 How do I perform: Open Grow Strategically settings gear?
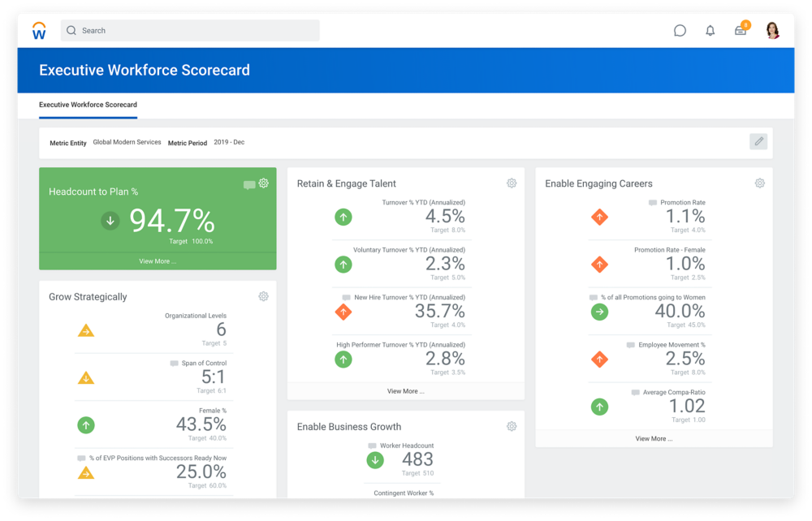(264, 297)
